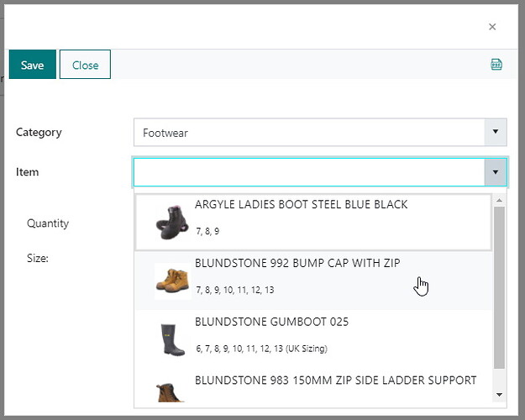Select Argyle Ladies Boot Steel Blue Black

313,222
